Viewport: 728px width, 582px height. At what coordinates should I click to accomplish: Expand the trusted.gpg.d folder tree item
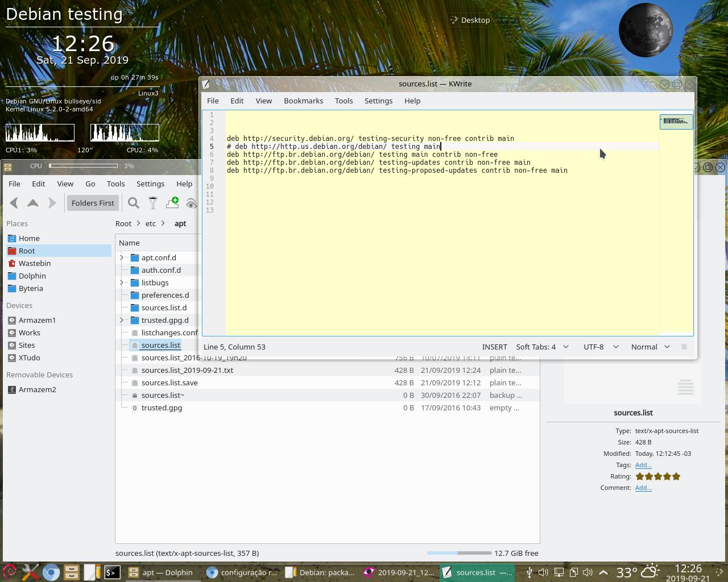pyautogui.click(x=121, y=320)
